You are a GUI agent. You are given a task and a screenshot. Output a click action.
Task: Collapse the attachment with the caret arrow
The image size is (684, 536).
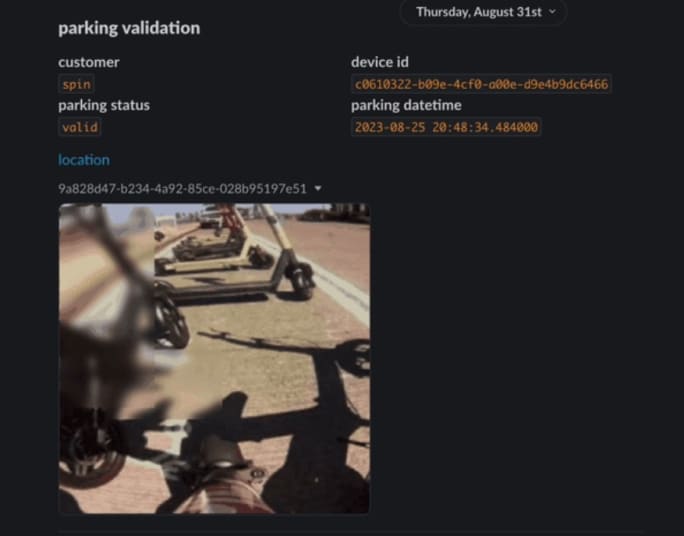(x=318, y=188)
